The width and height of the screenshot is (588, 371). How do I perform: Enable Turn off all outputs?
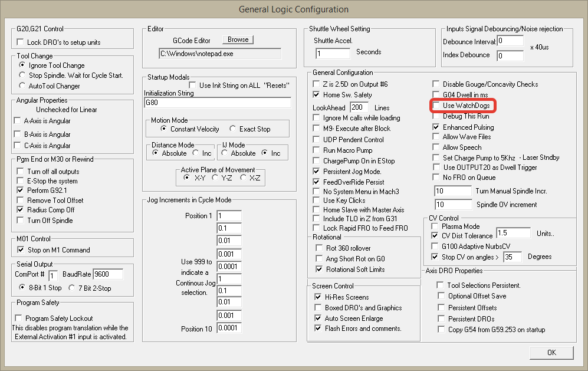click(x=20, y=171)
